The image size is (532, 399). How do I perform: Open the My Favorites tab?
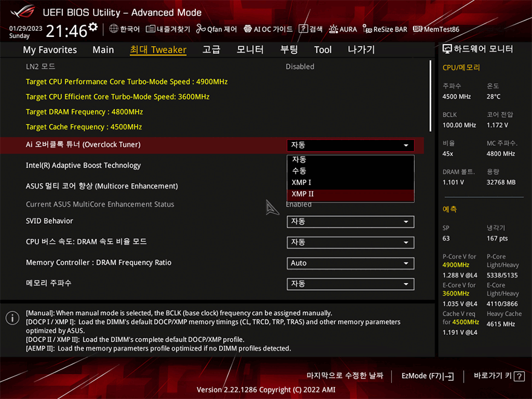[50, 50]
